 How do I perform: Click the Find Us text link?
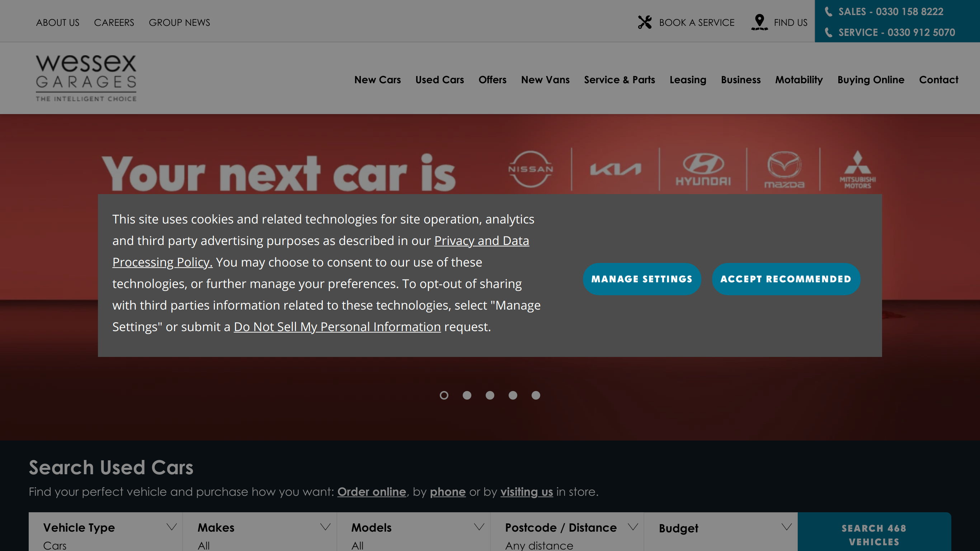791,23
